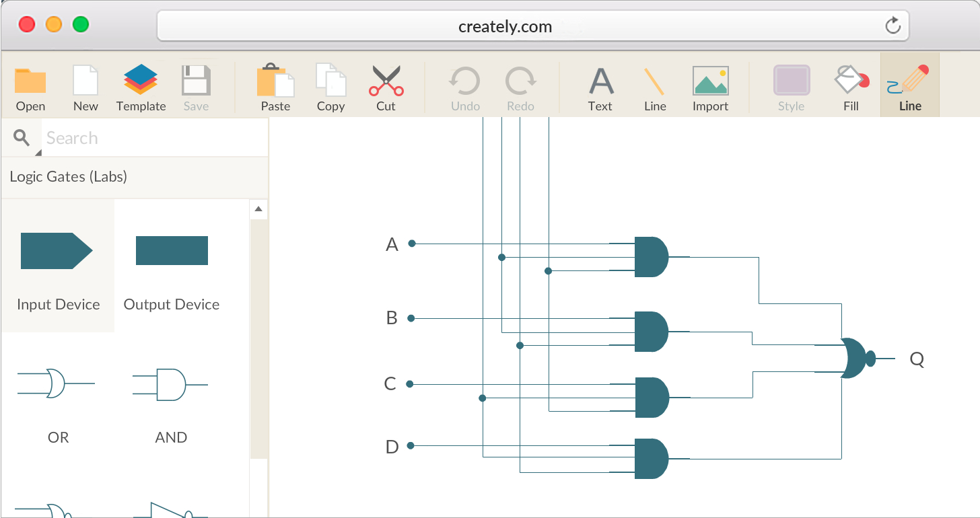Choose the Fill paint bucket tool
The height and width of the screenshot is (518, 980).
tap(851, 79)
